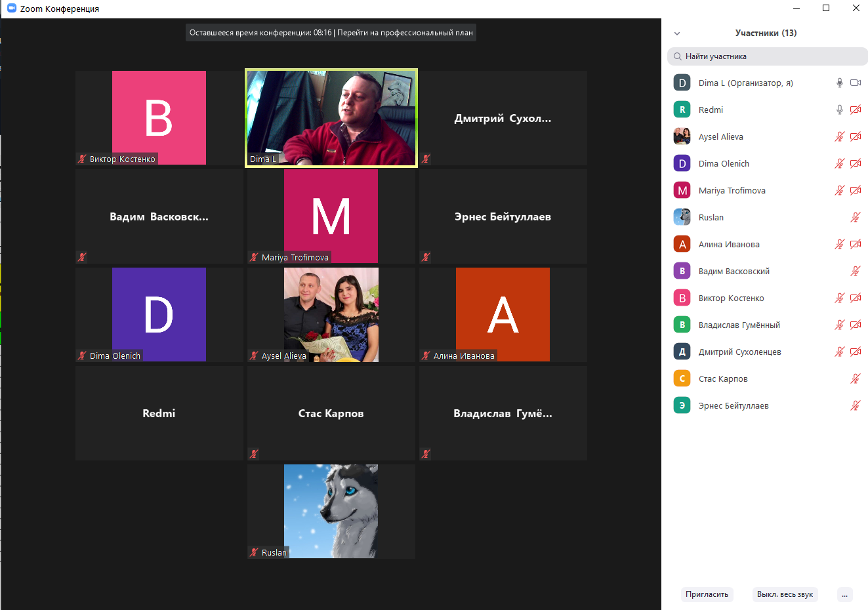Click Redmi's microphone icon in participants list
The width and height of the screenshot is (868, 610).
point(839,110)
